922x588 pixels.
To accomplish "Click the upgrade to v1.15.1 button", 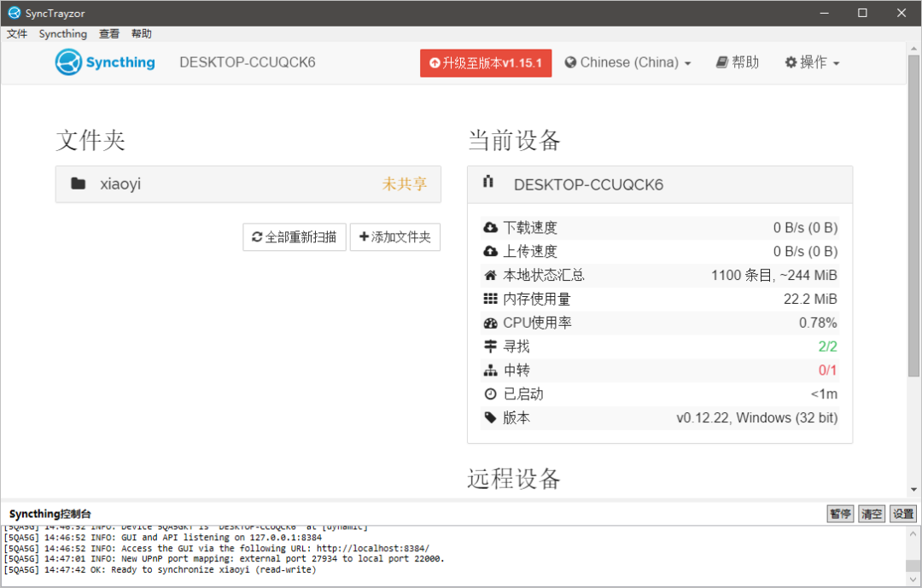I will pyautogui.click(x=486, y=63).
